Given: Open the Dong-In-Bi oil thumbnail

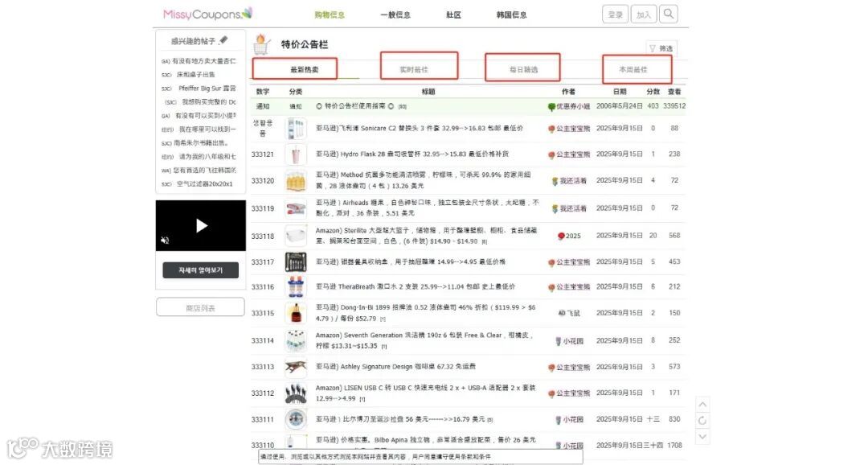Looking at the screenshot, I should (x=296, y=313).
